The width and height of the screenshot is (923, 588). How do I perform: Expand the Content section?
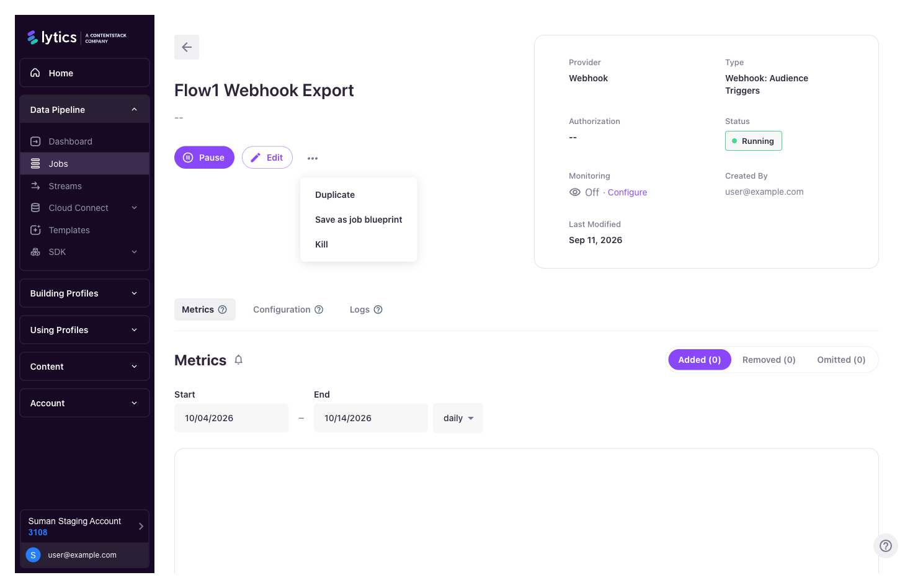click(x=84, y=367)
